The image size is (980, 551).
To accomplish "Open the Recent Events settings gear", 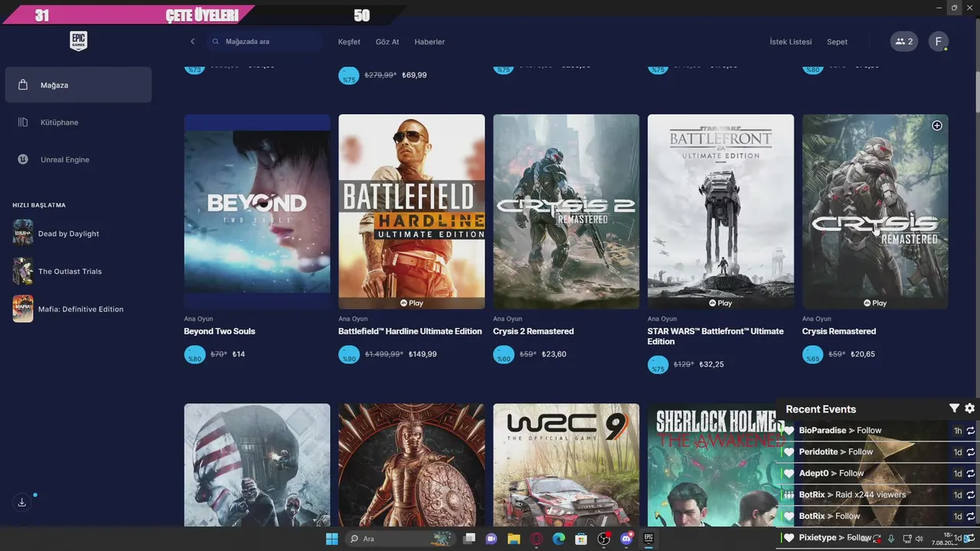I will [970, 409].
